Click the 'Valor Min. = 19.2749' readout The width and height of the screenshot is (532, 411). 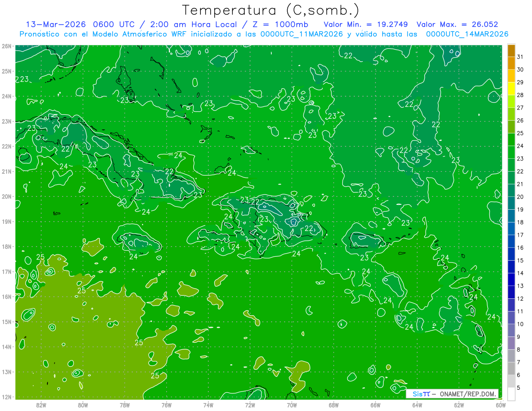point(367,24)
